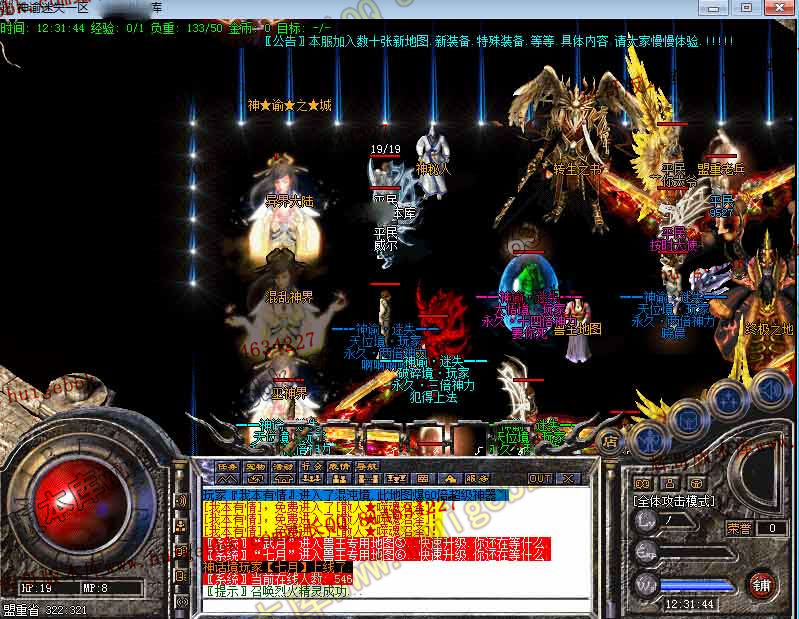This screenshot has height=619, width=799.
Task: Open the 活动 events button
Action: pyautogui.click(x=282, y=466)
